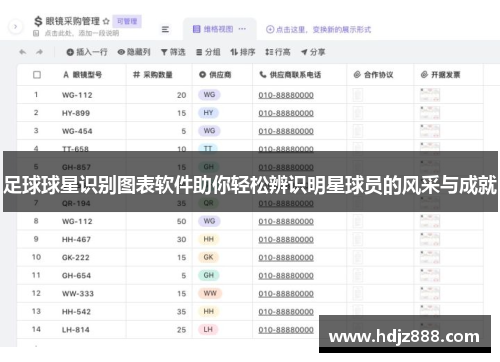Click the GH supplier tag in row 11

(209, 275)
